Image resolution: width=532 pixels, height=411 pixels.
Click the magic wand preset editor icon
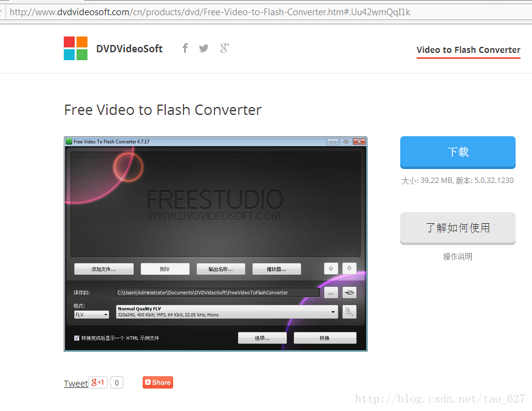[x=349, y=311]
